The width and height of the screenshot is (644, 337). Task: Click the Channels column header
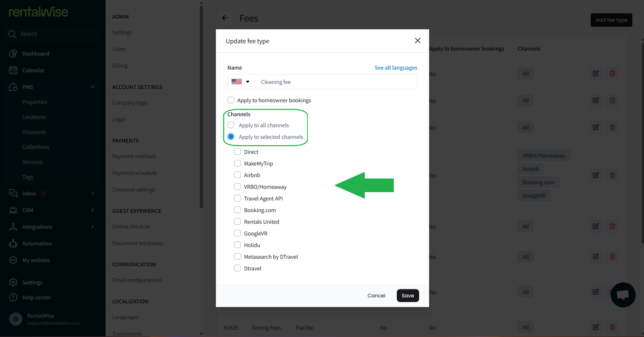pyautogui.click(x=529, y=49)
